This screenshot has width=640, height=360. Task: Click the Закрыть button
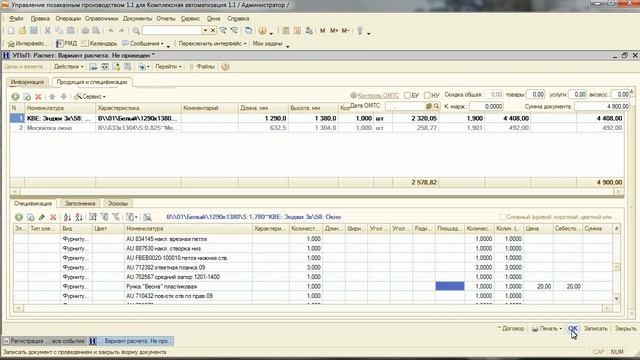tap(625, 329)
